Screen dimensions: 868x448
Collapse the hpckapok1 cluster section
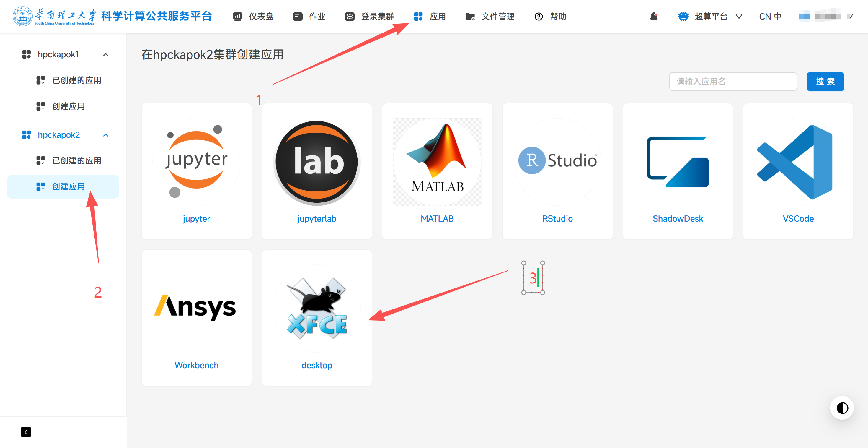click(x=105, y=55)
